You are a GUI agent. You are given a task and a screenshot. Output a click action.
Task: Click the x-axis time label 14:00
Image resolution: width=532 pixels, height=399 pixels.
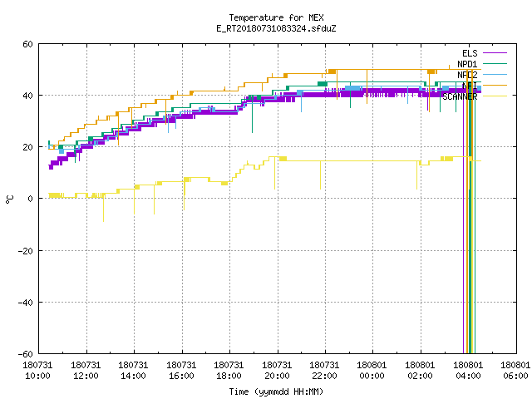click(x=133, y=376)
